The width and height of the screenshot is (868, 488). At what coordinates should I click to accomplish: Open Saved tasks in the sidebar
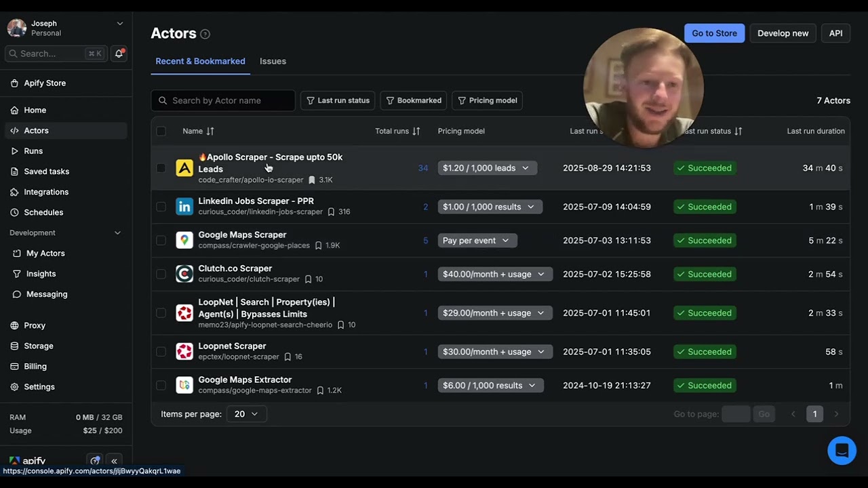(x=66, y=171)
